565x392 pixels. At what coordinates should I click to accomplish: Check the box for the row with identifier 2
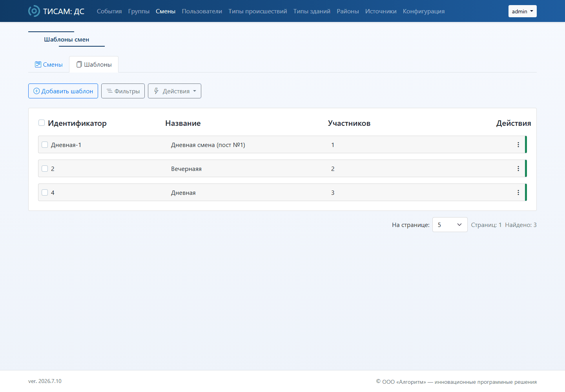(45, 169)
